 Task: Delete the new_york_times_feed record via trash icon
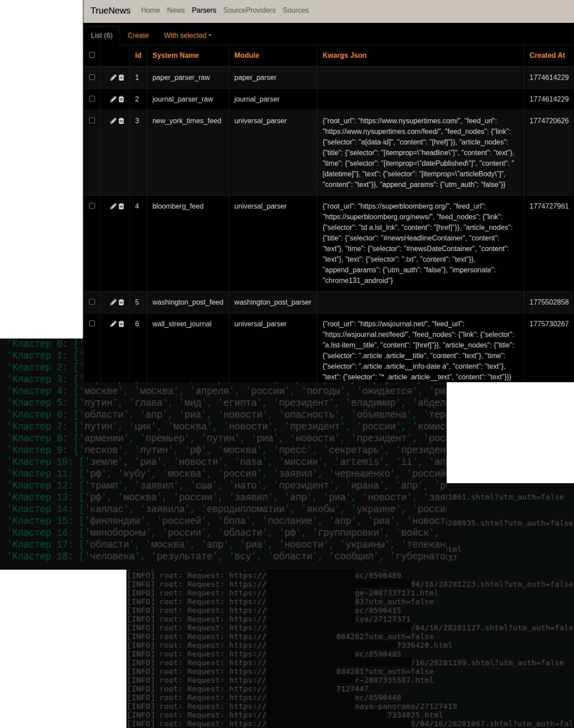pyautogui.click(x=121, y=121)
